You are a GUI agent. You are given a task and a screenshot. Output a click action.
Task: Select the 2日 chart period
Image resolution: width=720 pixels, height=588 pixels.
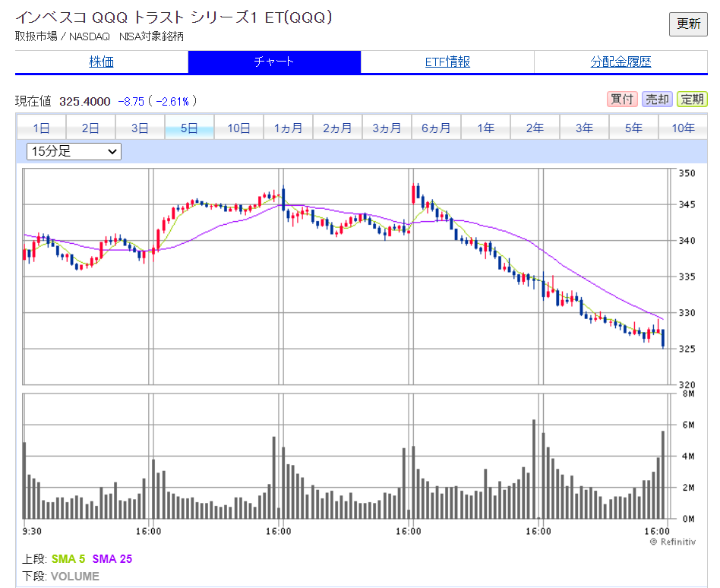tap(90, 128)
